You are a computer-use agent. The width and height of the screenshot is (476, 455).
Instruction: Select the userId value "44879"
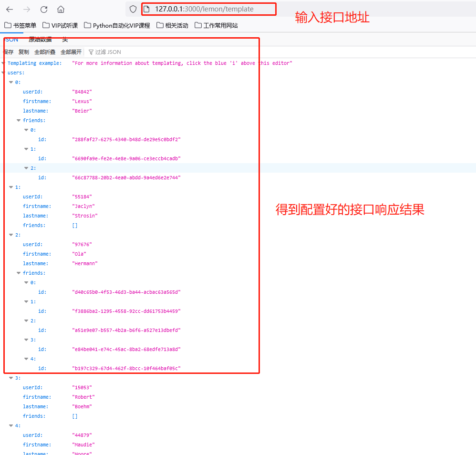pyautogui.click(x=82, y=435)
